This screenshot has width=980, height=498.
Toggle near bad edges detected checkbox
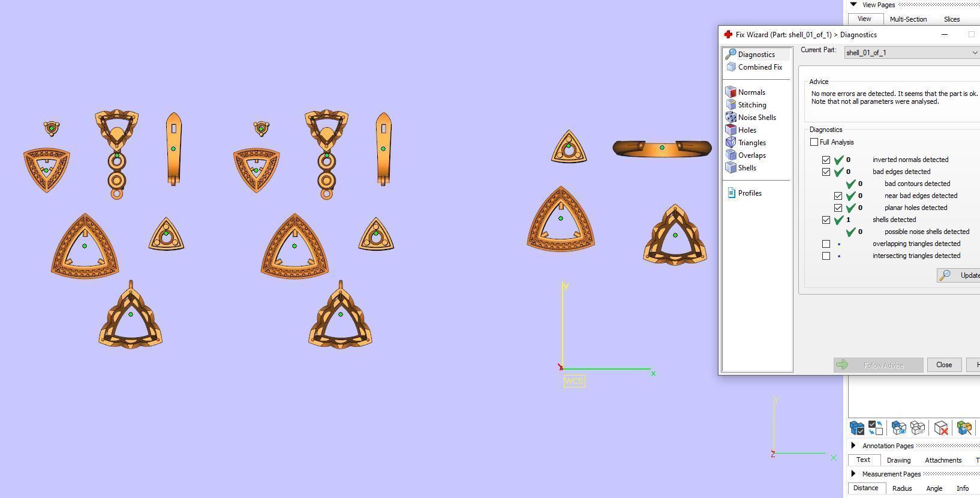click(x=838, y=196)
